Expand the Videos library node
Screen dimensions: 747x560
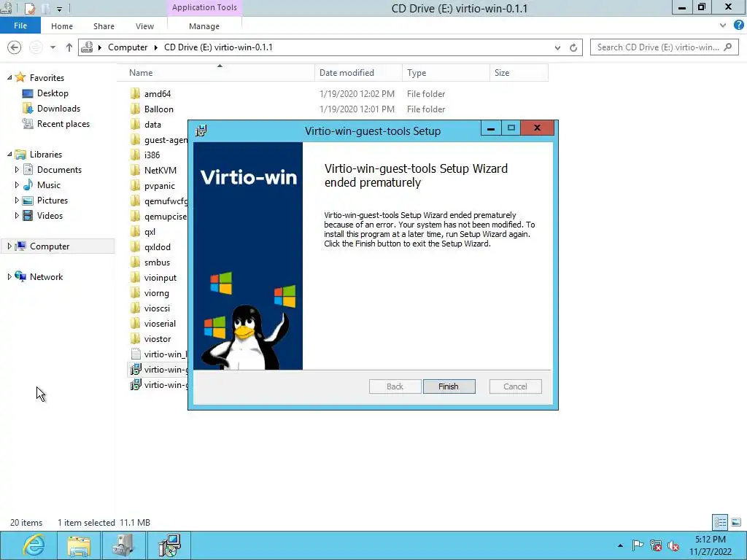point(17,215)
